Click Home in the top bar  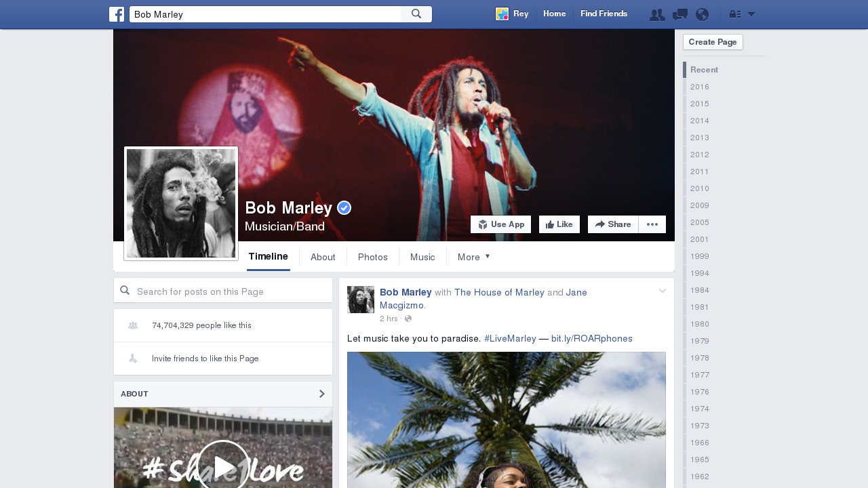click(x=554, y=14)
